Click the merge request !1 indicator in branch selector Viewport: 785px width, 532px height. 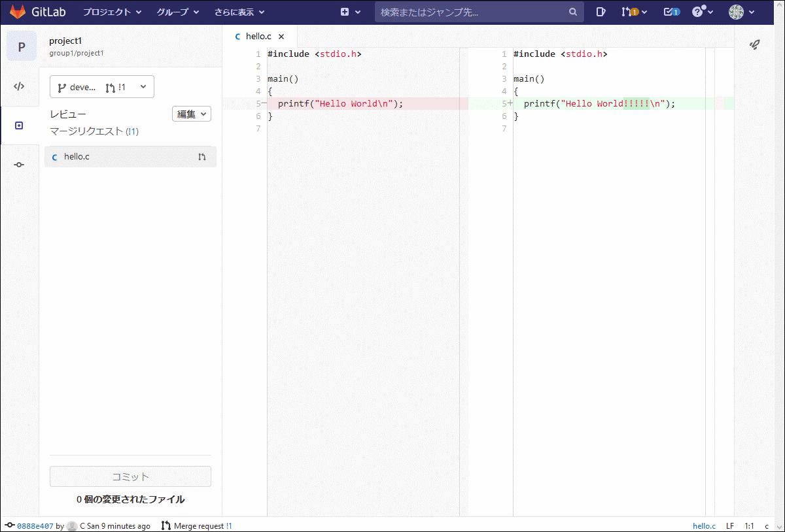[115, 87]
